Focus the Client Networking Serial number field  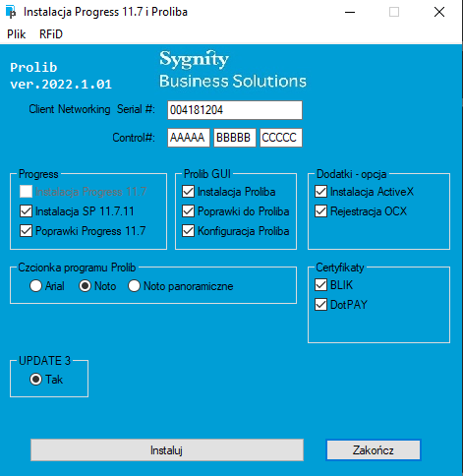tap(235, 110)
